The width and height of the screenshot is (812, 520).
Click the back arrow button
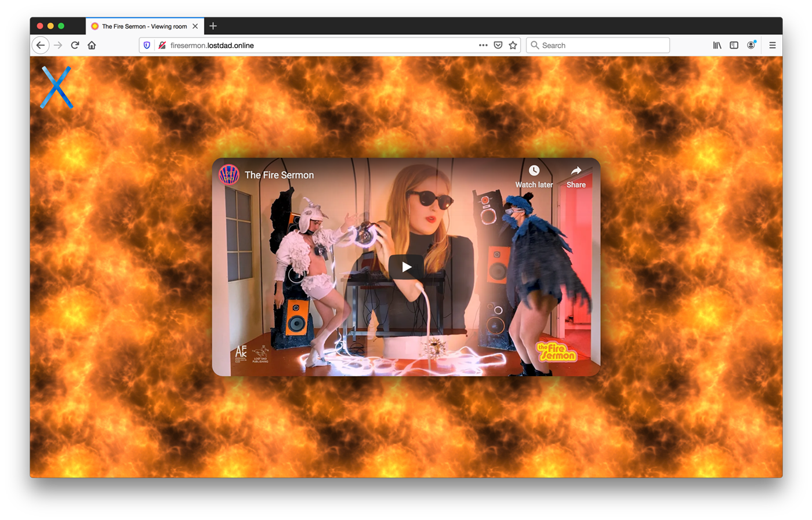click(x=40, y=45)
